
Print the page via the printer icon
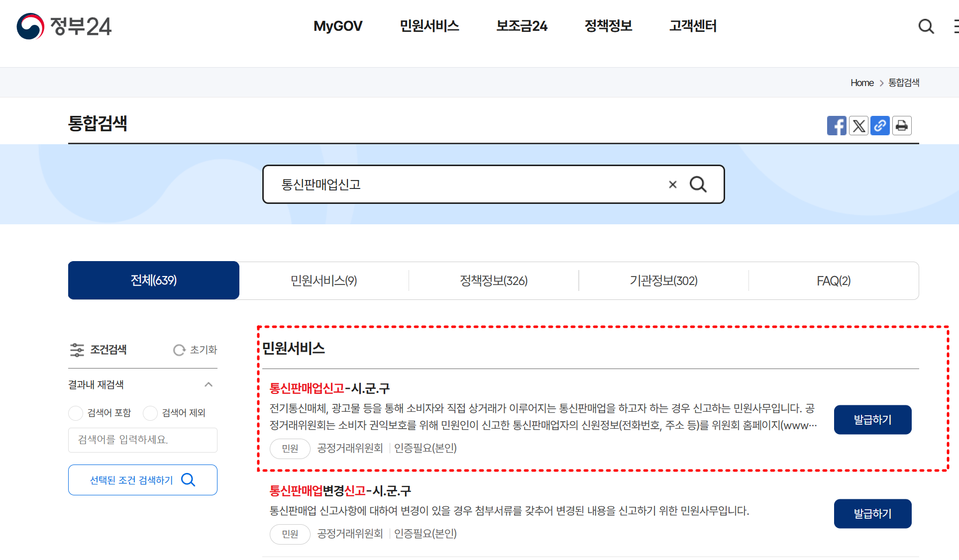point(902,125)
